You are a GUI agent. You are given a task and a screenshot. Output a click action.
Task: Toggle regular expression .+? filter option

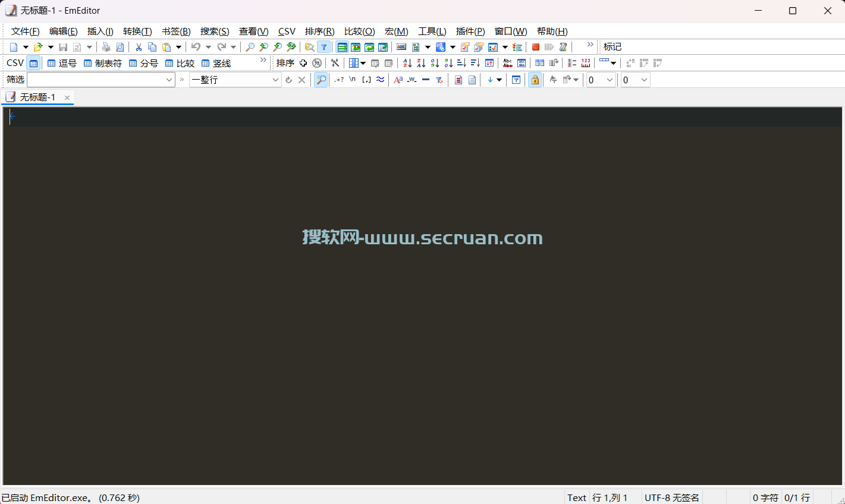pyautogui.click(x=339, y=80)
